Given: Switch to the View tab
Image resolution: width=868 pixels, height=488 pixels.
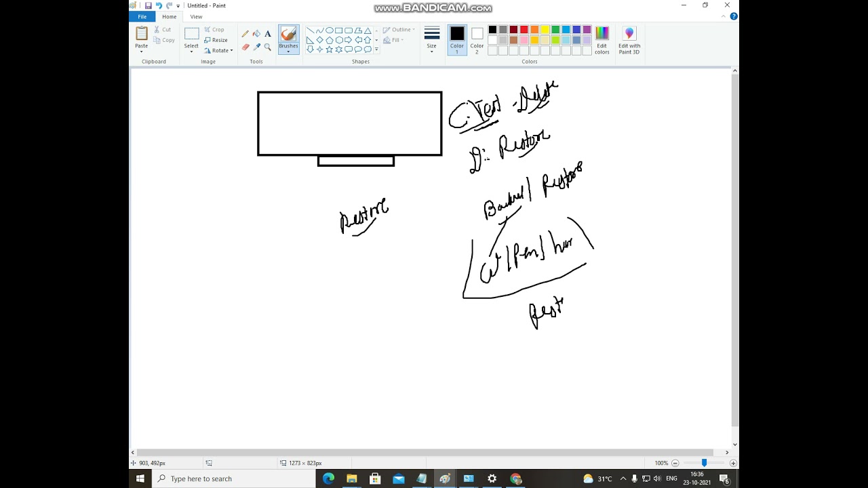Looking at the screenshot, I should tap(196, 16).
